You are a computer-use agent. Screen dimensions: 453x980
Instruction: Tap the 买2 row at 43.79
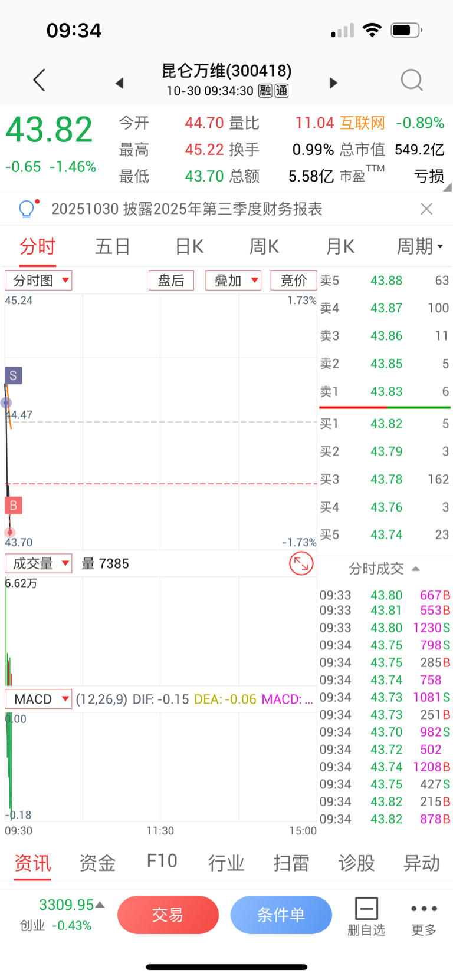point(385,451)
